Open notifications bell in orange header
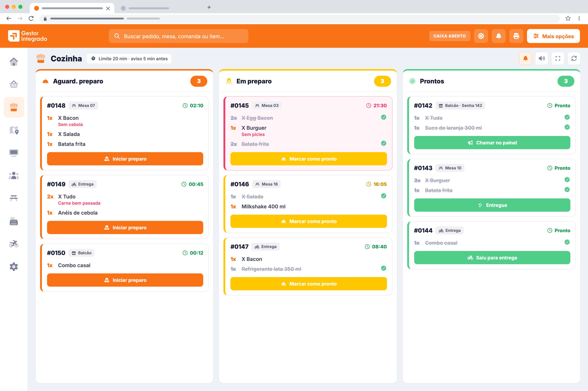588x391 pixels. click(x=499, y=36)
